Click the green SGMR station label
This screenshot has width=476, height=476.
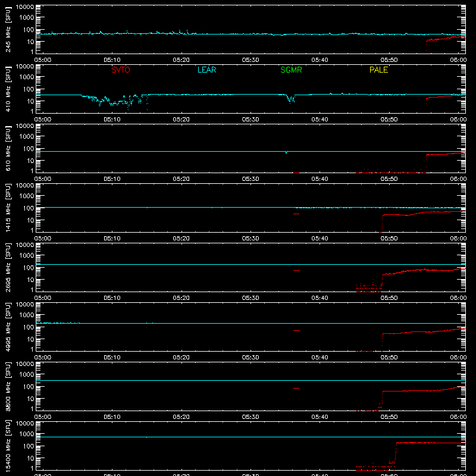pyautogui.click(x=291, y=70)
